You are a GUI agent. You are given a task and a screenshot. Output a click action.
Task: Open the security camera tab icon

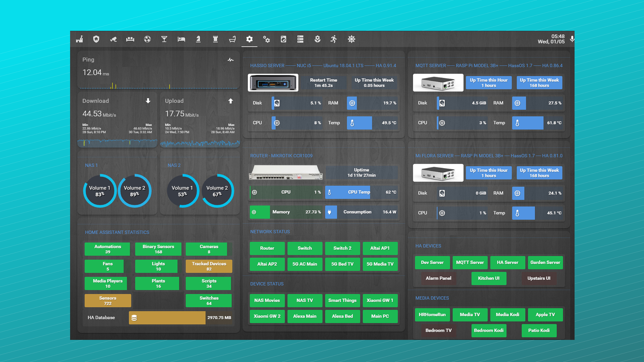coord(113,39)
